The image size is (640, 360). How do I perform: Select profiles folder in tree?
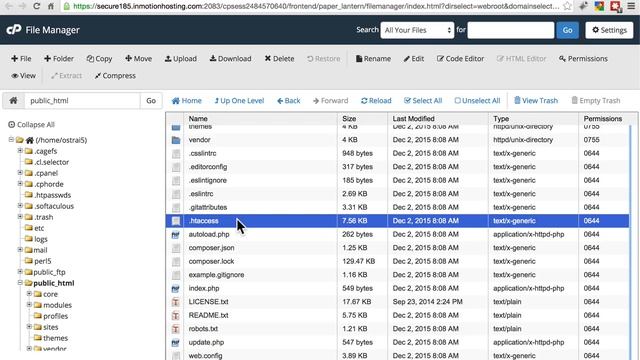[56, 316]
